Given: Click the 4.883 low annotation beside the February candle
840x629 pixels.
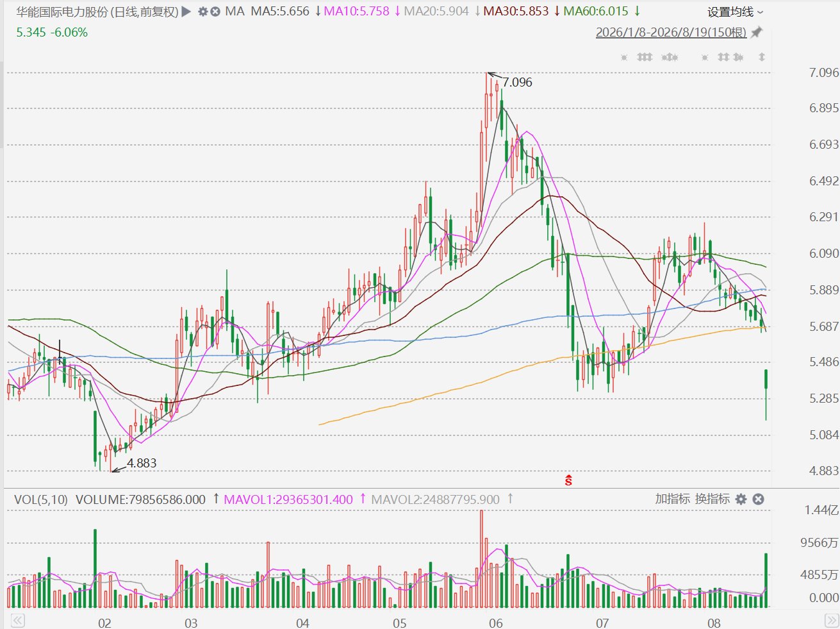Looking at the screenshot, I should (142, 463).
